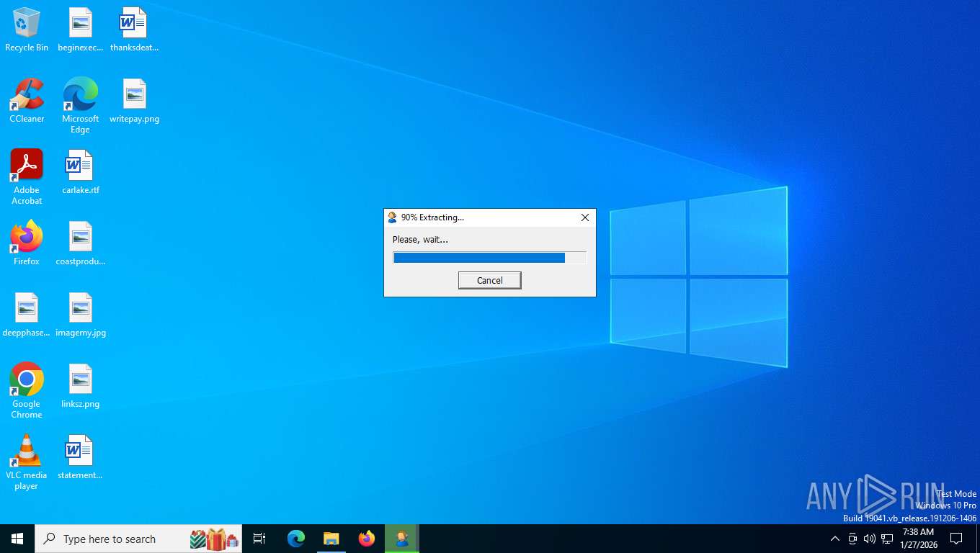Screen dimensions: 980x553
Task: Open the volume control in the tray
Action: (x=870, y=539)
